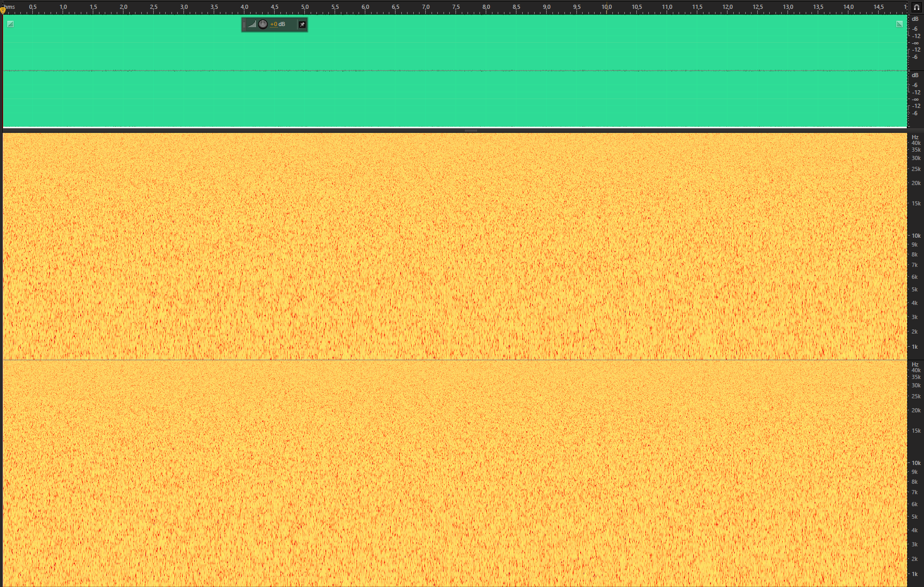Click the fade-in handle on the waveform

(x=10, y=24)
